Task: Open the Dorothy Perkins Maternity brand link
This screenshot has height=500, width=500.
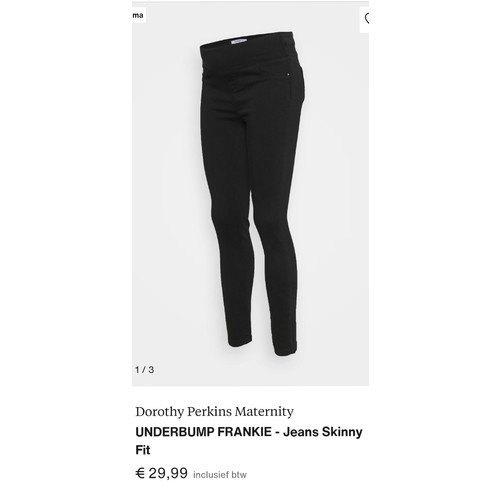Action: [214, 412]
